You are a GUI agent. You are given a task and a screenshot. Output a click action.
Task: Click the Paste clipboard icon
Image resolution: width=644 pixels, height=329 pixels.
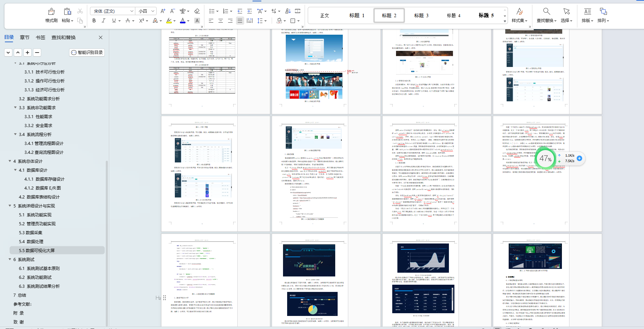point(67,12)
